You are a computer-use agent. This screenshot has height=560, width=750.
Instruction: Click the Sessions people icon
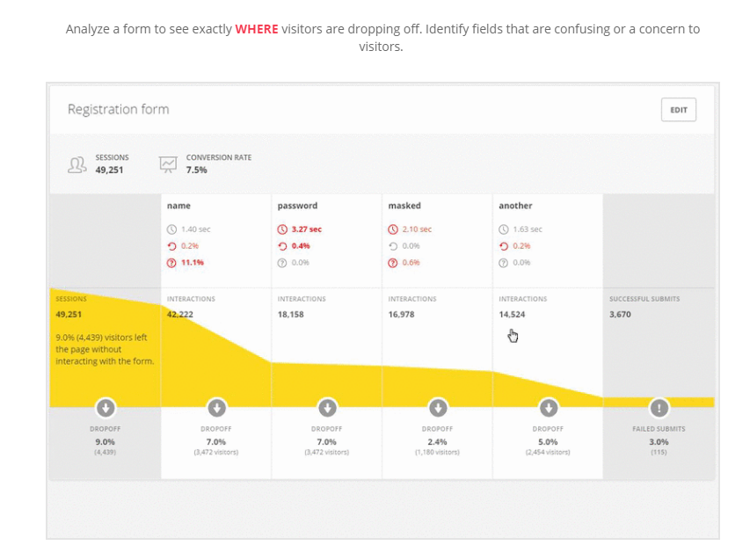pyautogui.click(x=77, y=164)
